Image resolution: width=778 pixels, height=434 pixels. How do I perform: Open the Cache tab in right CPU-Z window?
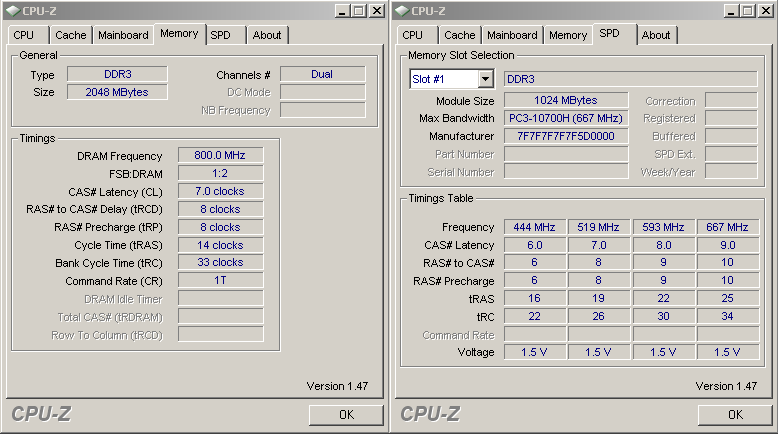click(459, 35)
